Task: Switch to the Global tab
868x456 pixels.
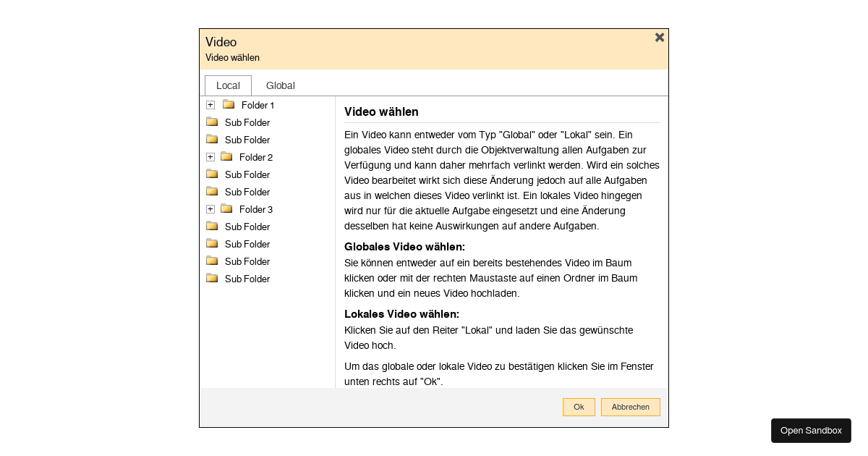Action: coord(280,85)
